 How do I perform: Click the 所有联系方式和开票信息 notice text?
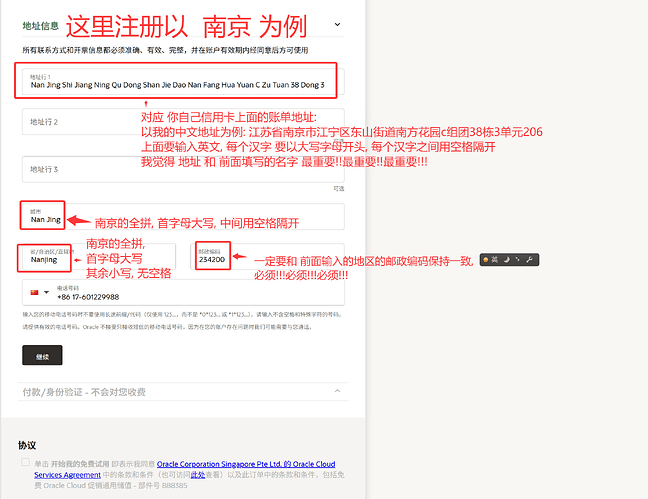pos(165,50)
